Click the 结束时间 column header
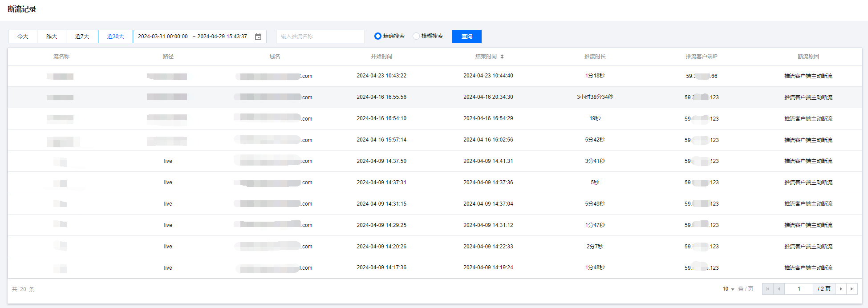The image size is (868, 308). [x=486, y=57]
